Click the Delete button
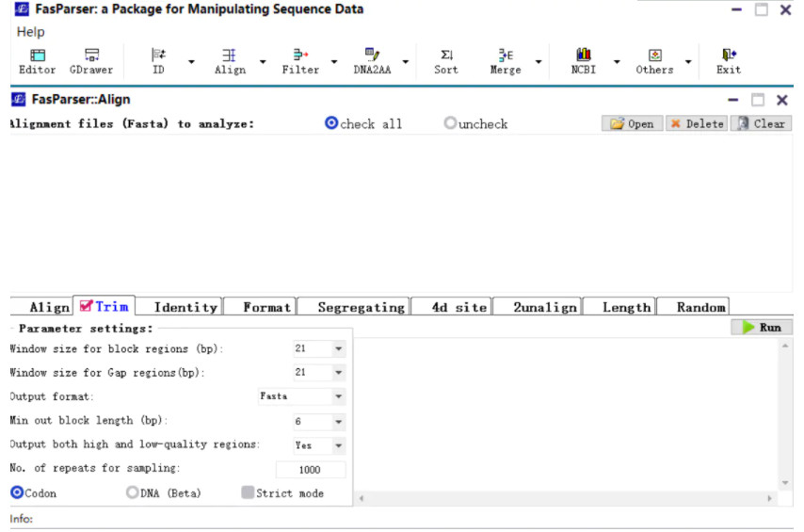804x532 pixels. 697,123
